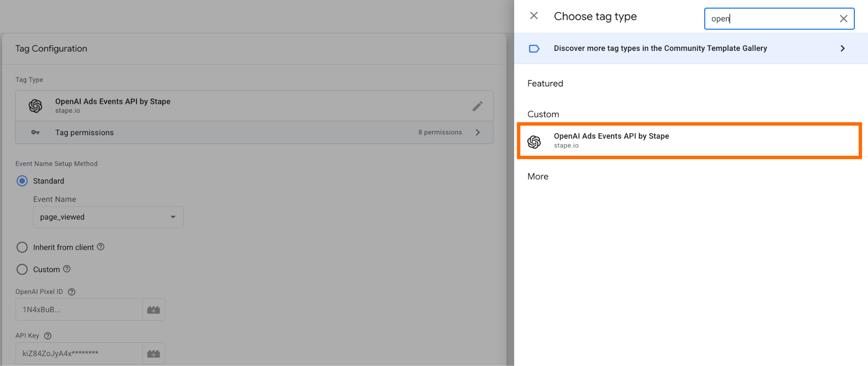Open the Event Name dropdown showing page_viewed

108,217
